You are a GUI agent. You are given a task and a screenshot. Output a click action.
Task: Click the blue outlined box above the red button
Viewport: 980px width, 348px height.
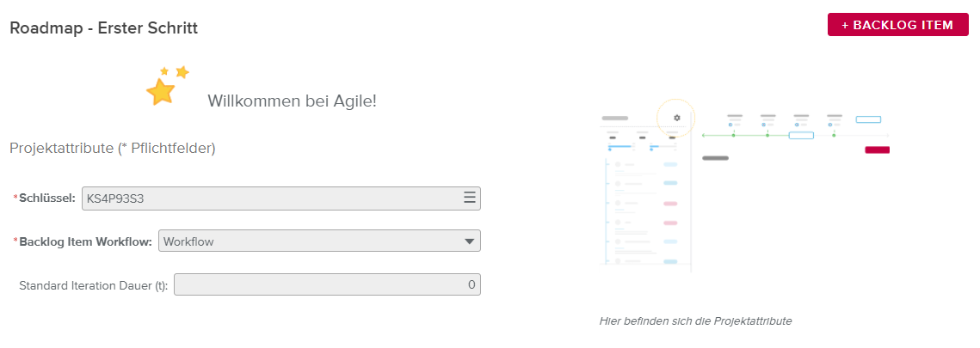868,119
